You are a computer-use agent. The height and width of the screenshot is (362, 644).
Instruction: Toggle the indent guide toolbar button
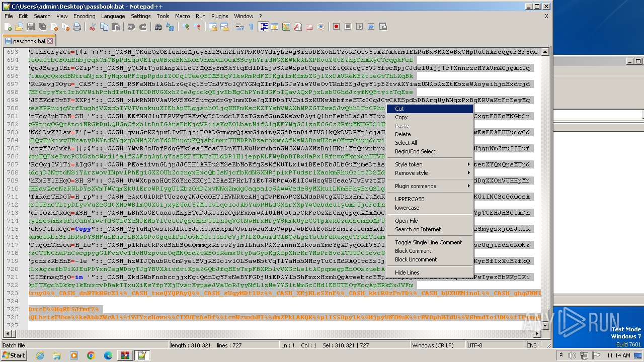tap(263, 27)
